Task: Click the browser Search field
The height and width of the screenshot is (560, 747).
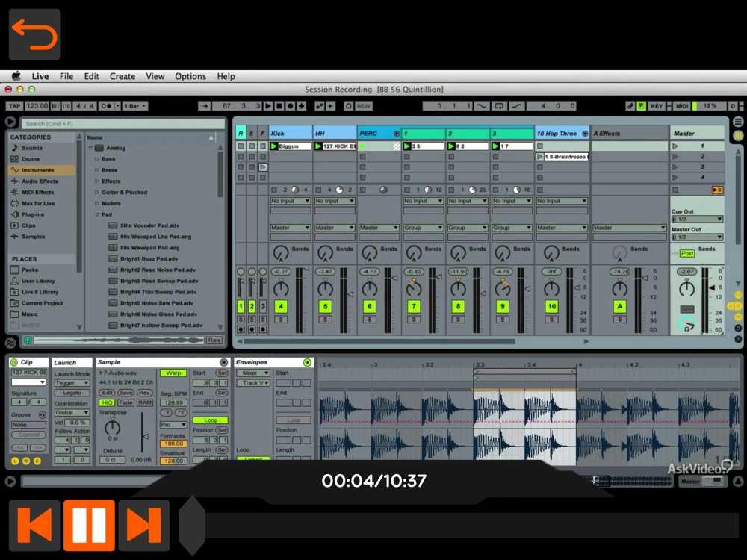Action: (x=123, y=124)
